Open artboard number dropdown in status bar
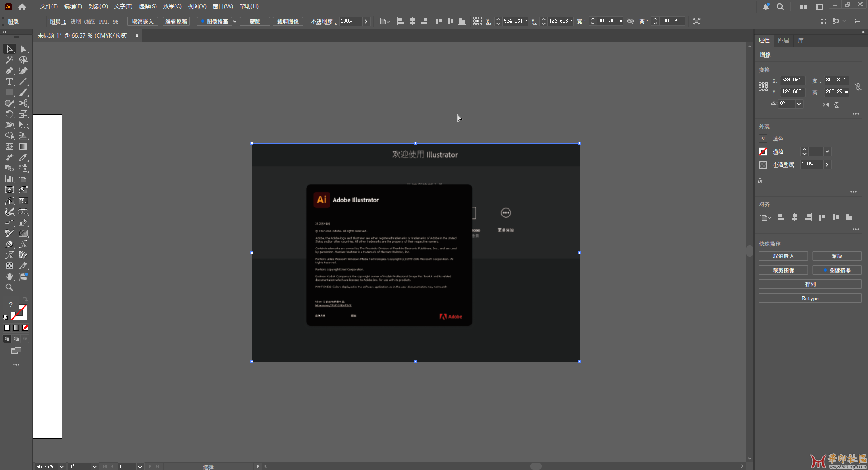This screenshot has width=868, height=470. (140, 466)
